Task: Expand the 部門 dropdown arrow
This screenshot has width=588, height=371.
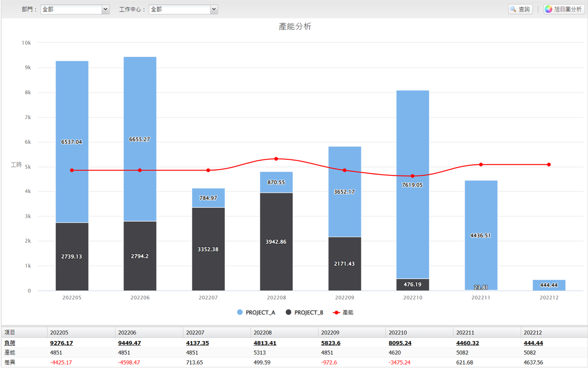Action: (105, 10)
